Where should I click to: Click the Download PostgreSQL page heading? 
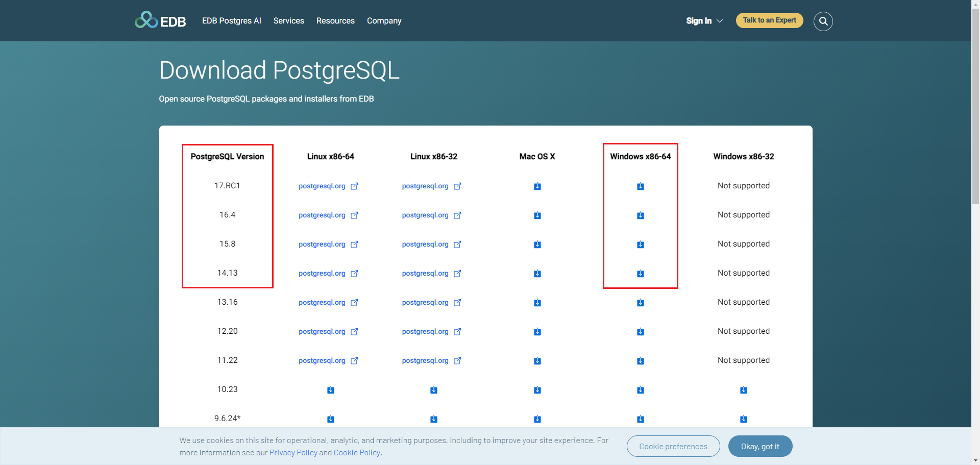tap(279, 70)
